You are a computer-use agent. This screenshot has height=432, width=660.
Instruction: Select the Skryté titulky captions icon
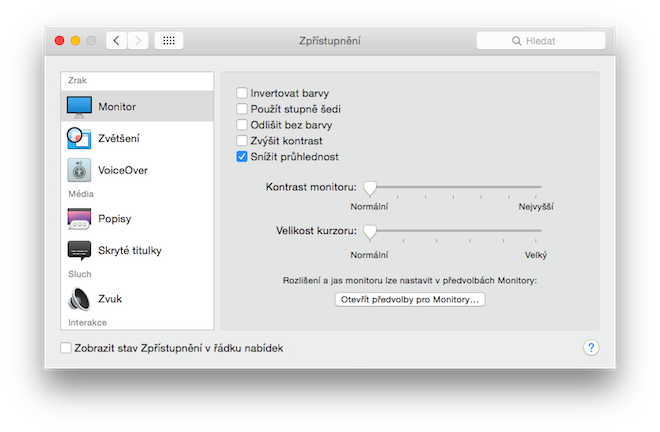click(80, 250)
